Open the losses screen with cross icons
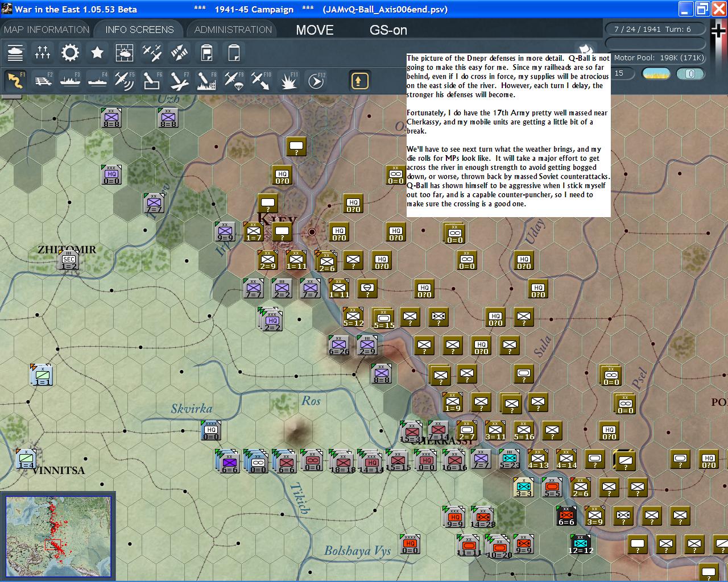 click(43, 53)
